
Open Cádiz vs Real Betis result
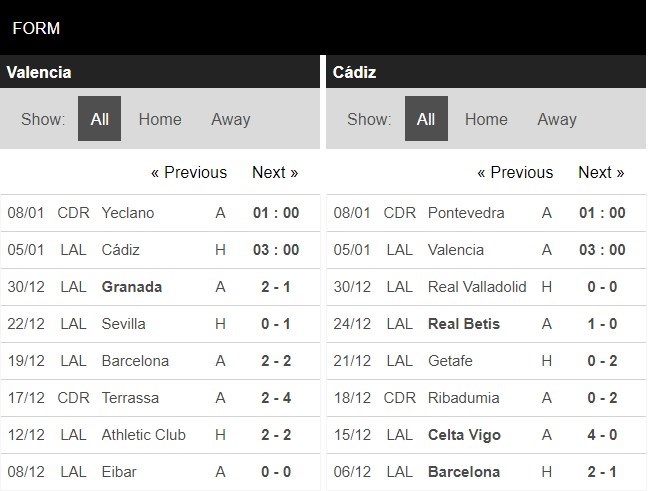(486, 324)
